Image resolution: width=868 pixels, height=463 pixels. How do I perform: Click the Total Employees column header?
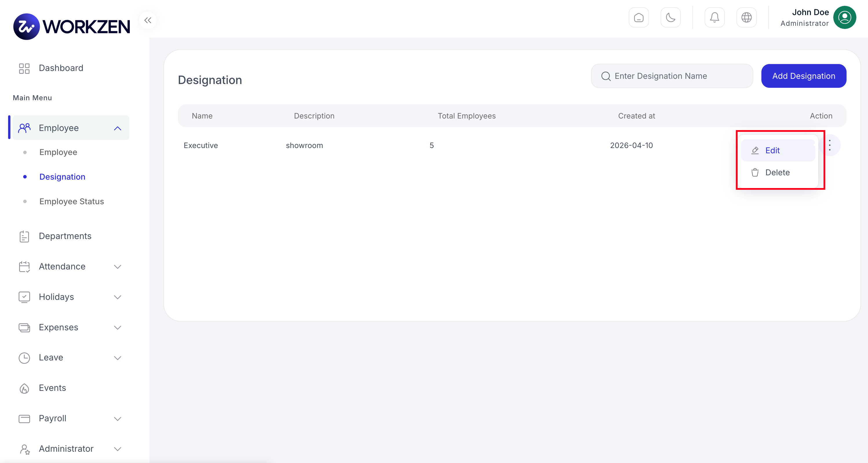[467, 116]
